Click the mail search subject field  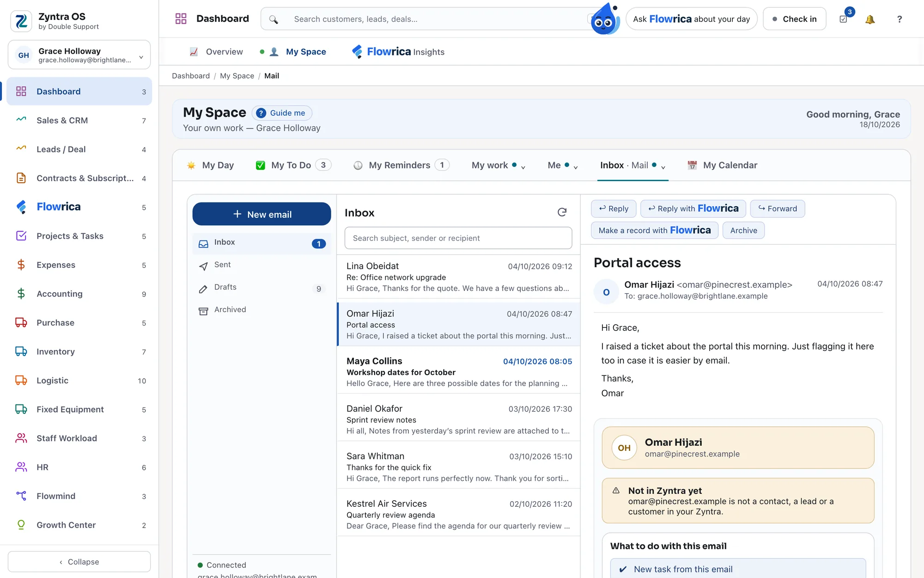click(458, 238)
